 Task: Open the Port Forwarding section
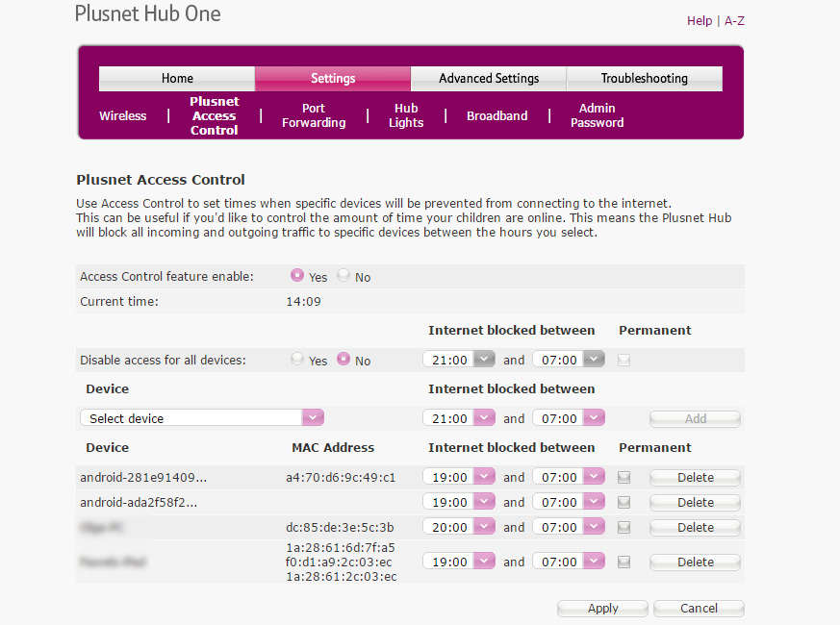313,115
